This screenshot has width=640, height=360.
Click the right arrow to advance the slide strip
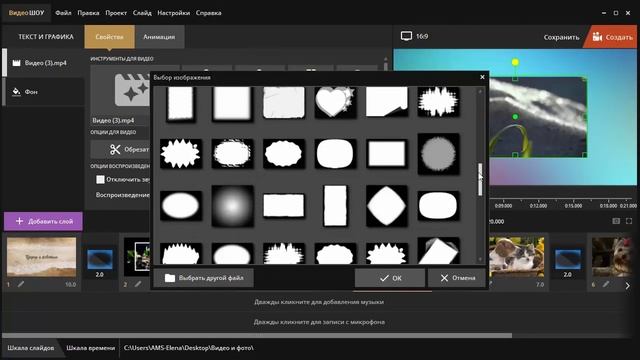[627, 286]
